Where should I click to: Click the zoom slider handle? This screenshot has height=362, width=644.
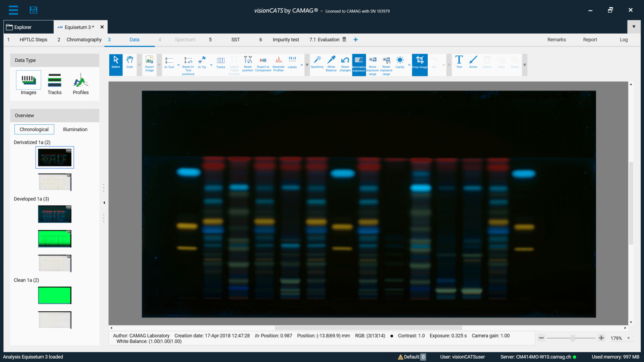coord(573,338)
